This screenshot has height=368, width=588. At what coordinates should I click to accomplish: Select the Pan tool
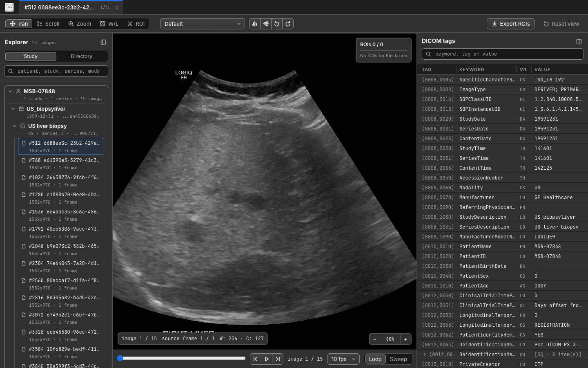[19, 24]
